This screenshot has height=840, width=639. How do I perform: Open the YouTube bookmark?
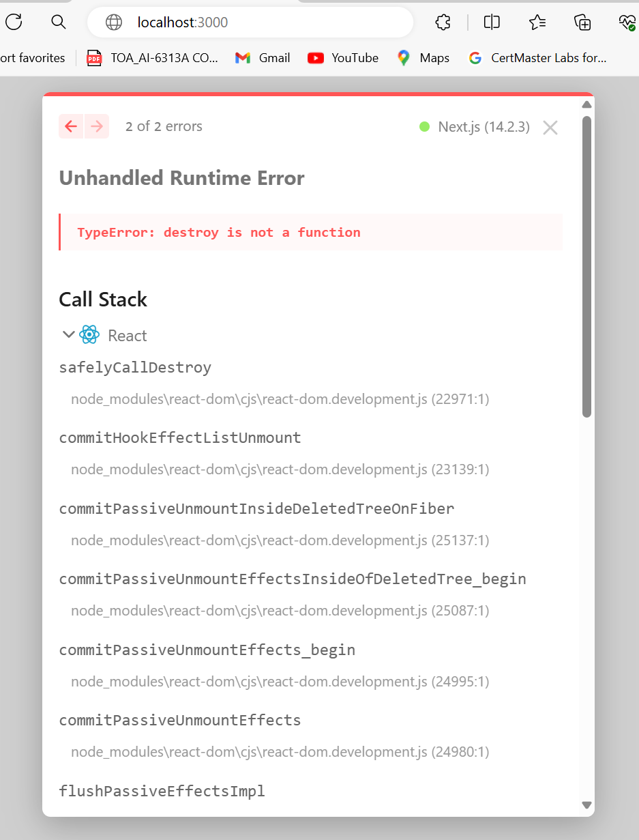[343, 58]
